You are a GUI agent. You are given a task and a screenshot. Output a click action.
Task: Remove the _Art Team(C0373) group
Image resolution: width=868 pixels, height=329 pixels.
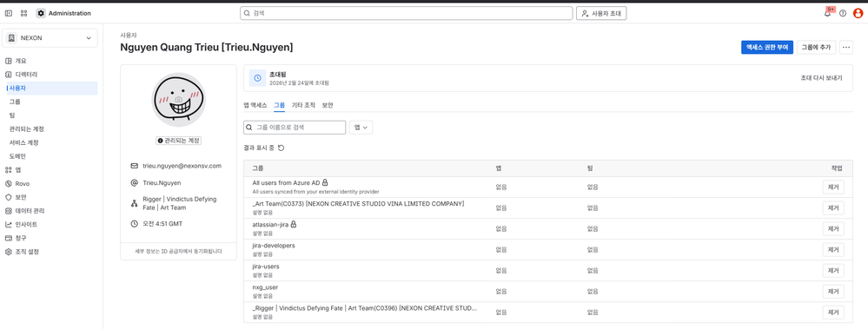pos(833,208)
